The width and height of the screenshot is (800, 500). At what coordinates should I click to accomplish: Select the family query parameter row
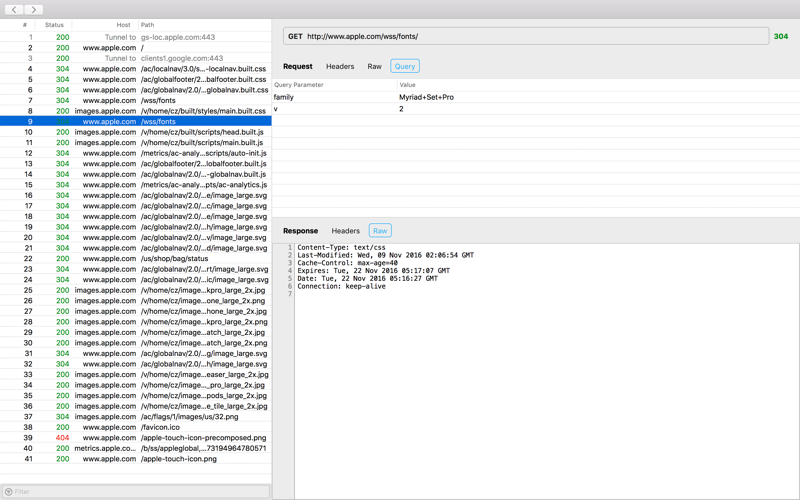(x=536, y=97)
